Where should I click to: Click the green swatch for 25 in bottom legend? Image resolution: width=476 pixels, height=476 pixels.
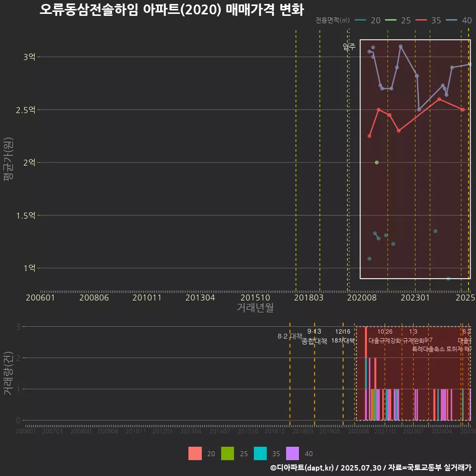point(228,454)
